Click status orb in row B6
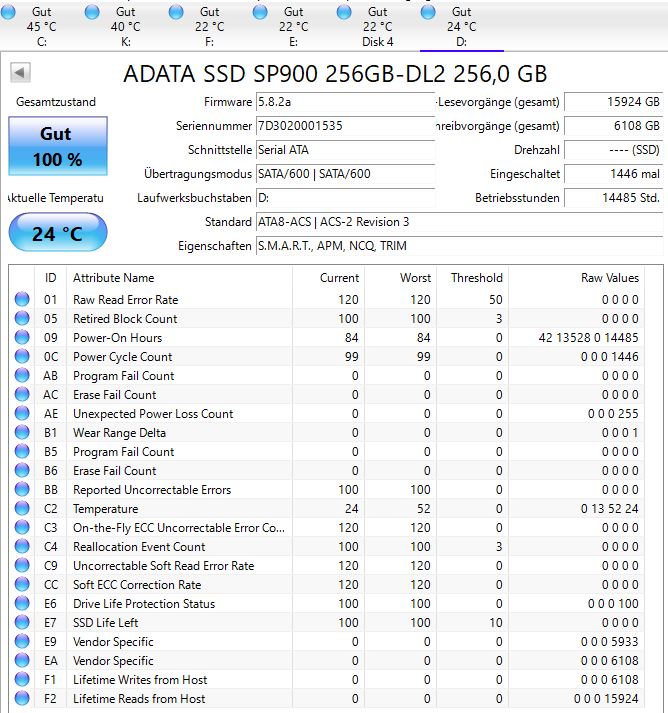Viewport: 668px width, 713px height. pos(22,471)
